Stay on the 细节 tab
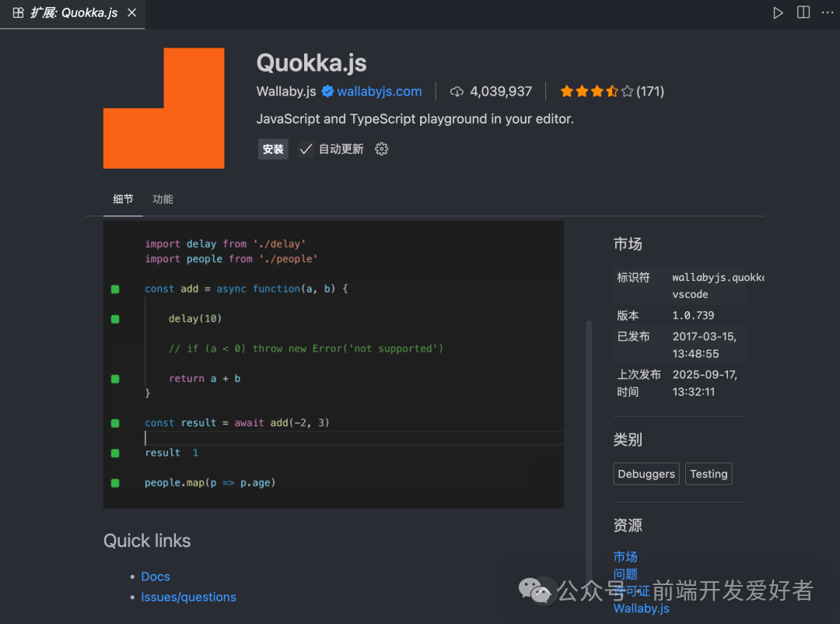Screen dimensions: 840x624 coord(122,199)
